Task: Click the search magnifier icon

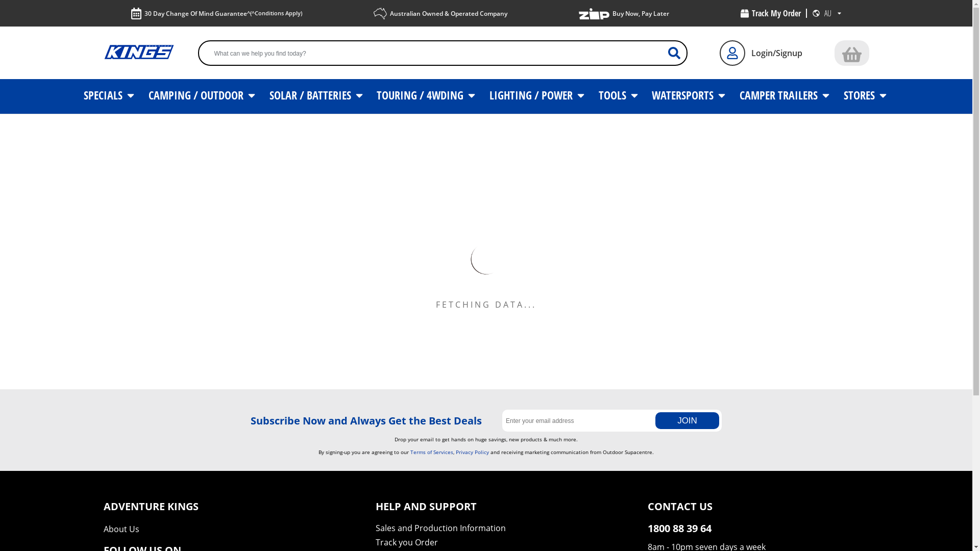Action: [x=674, y=53]
